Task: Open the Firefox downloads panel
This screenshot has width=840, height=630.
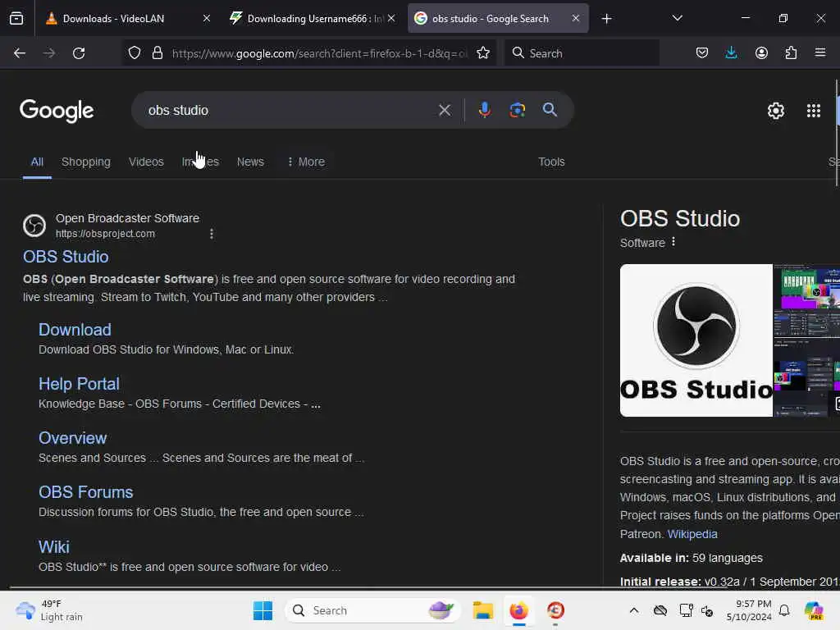Action: coord(731,52)
